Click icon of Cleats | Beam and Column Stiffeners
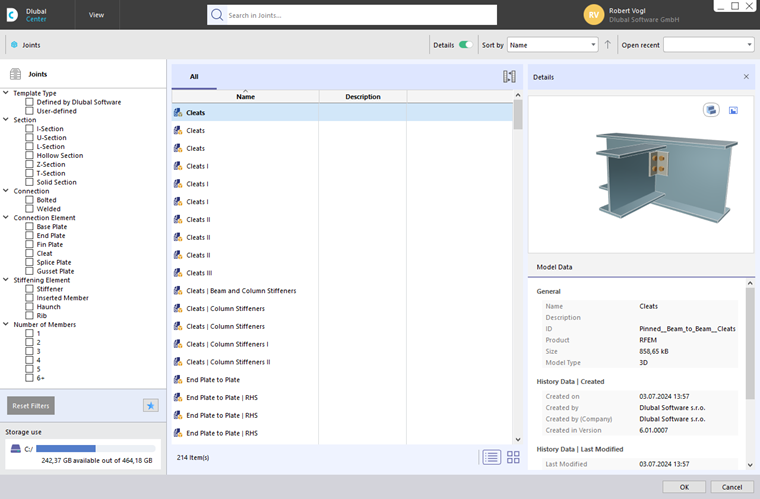Image resolution: width=760 pixels, height=499 pixels. click(178, 291)
